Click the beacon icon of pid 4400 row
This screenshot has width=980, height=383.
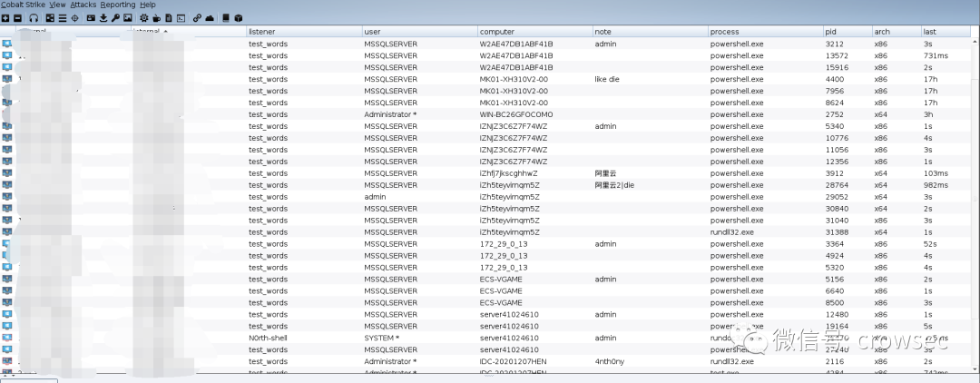tap(7, 79)
